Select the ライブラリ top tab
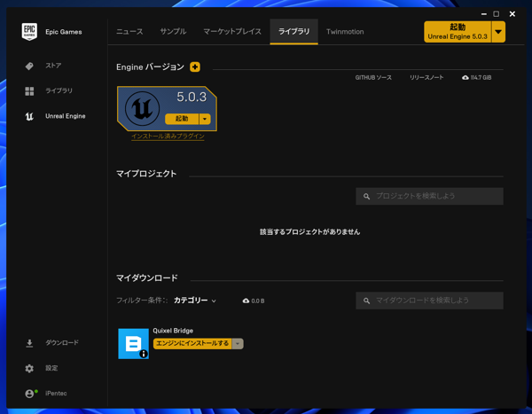Image resolution: width=532 pixels, height=414 pixels. [293, 32]
